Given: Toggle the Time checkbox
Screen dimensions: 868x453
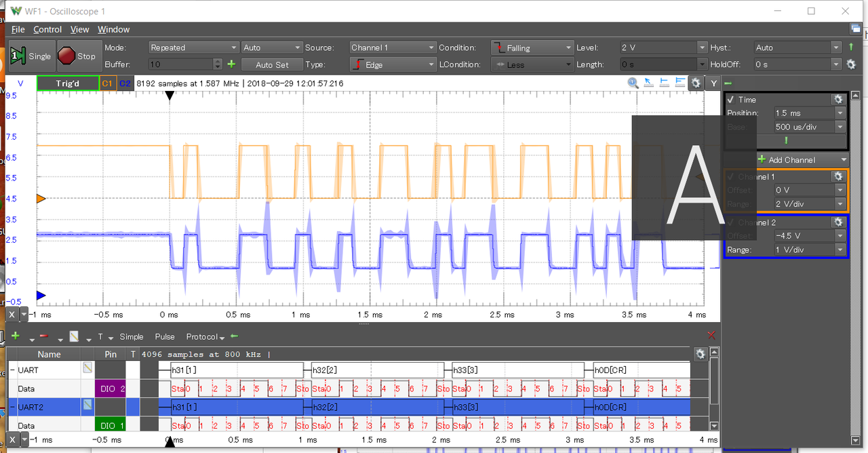Looking at the screenshot, I should [730, 100].
